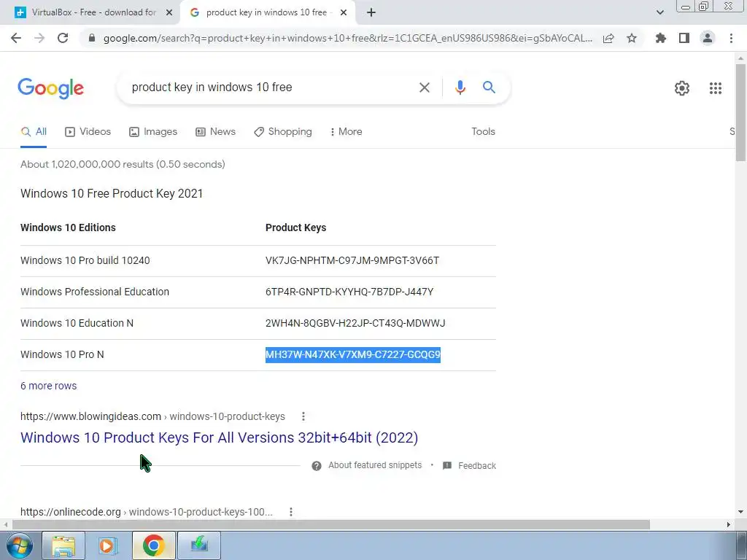Share this page icon in address bar

tap(608, 38)
